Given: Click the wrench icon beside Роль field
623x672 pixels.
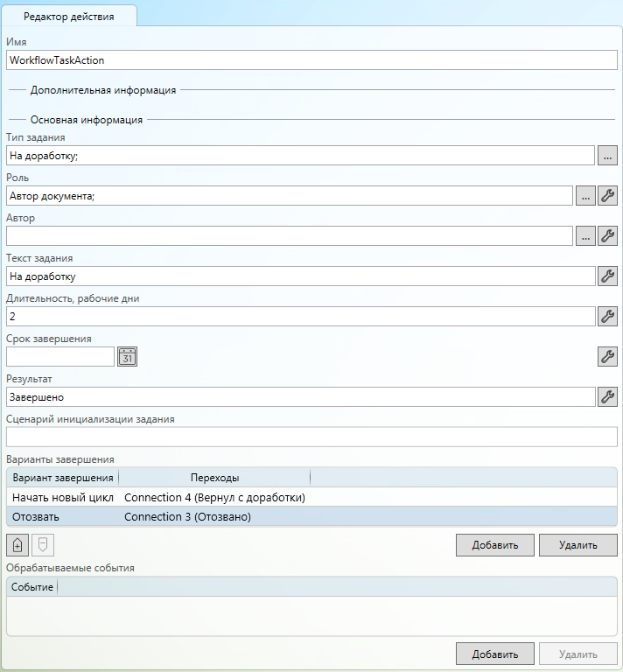Looking at the screenshot, I should pyautogui.click(x=608, y=195).
